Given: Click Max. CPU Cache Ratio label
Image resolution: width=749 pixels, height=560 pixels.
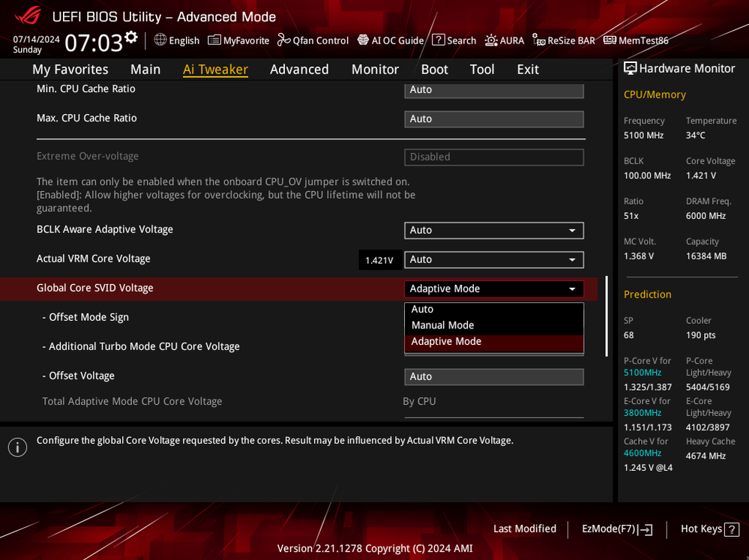Looking at the screenshot, I should [x=86, y=118].
